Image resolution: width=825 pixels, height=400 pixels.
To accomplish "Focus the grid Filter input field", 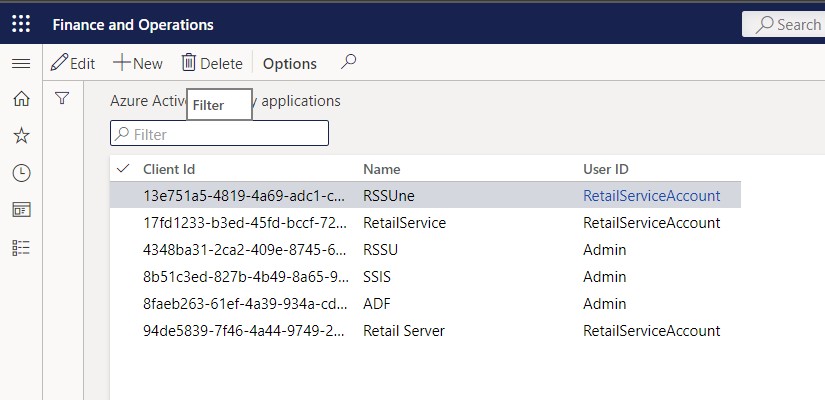I will click(x=219, y=134).
